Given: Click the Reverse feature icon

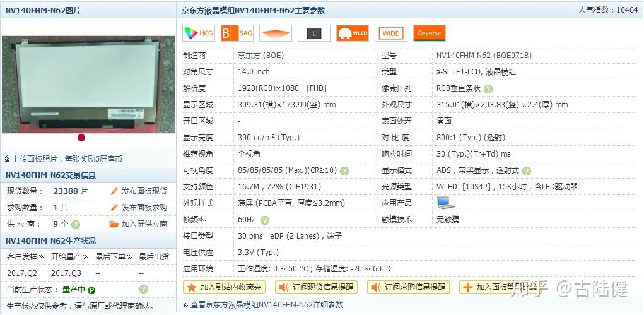Looking at the screenshot, I should (429, 33).
